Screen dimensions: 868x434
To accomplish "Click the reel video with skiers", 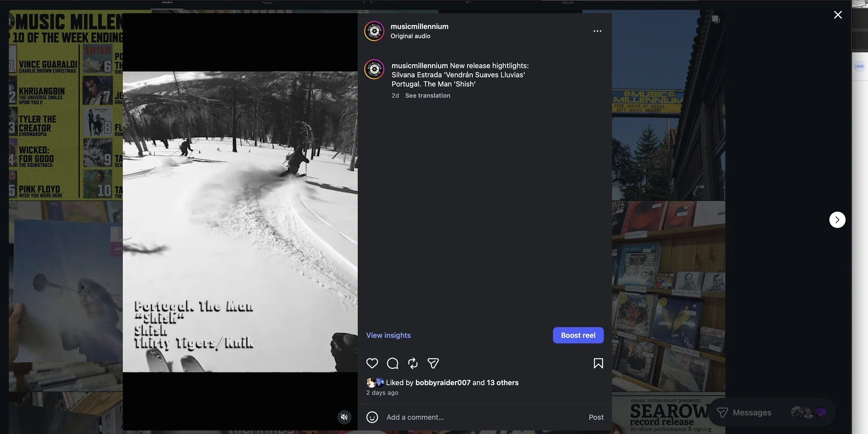I will (240, 221).
